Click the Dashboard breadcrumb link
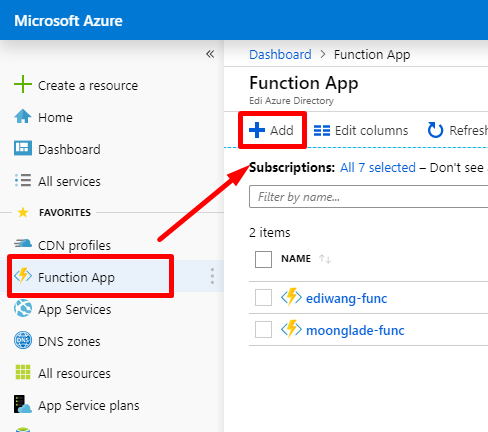488x432 pixels. point(280,54)
